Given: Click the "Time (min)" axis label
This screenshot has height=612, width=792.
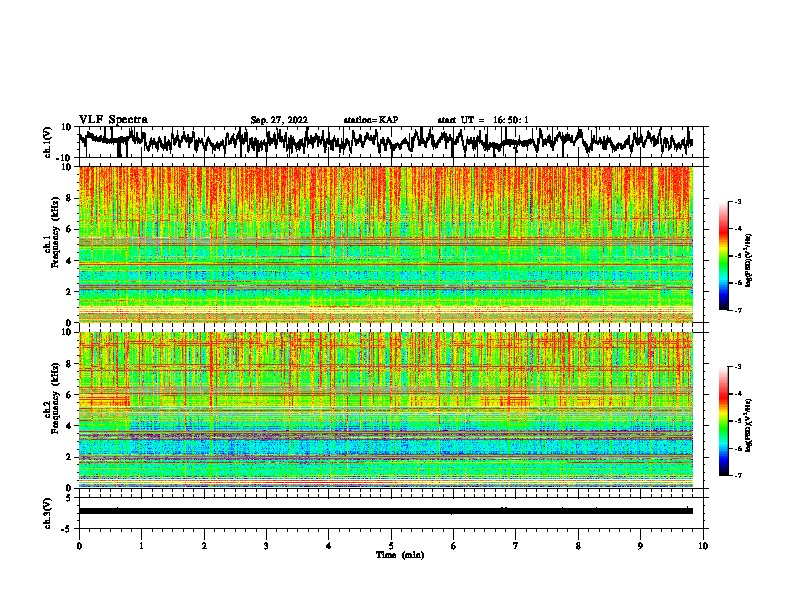Looking at the screenshot, I should coord(400,555).
